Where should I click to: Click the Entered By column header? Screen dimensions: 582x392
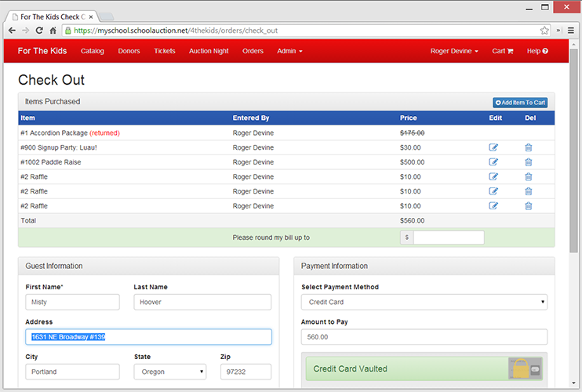click(x=251, y=118)
